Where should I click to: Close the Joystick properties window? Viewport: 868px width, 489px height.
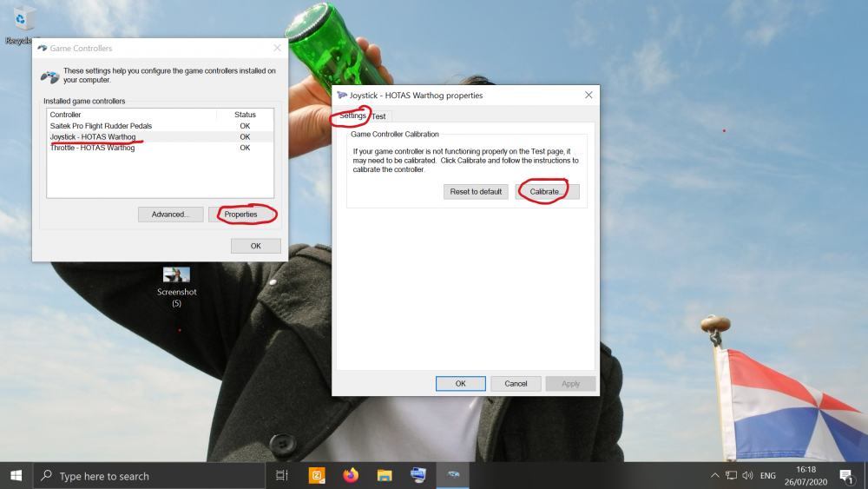[x=589, y=96]
